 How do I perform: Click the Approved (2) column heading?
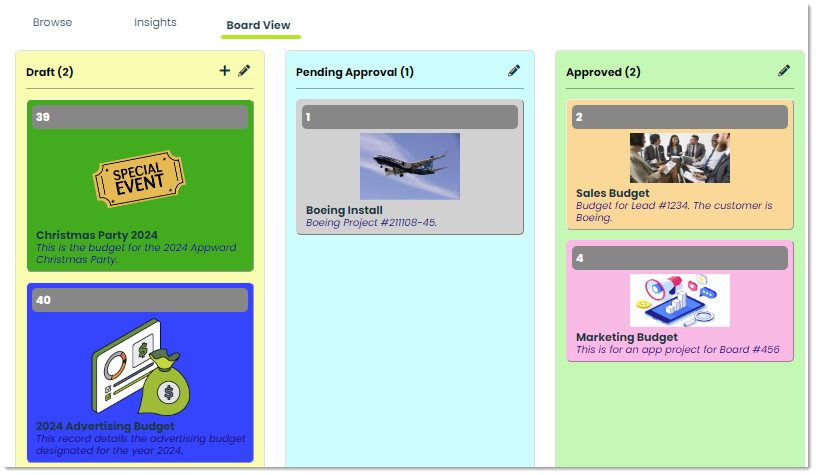pyautogui.click(x=603, y=72)
